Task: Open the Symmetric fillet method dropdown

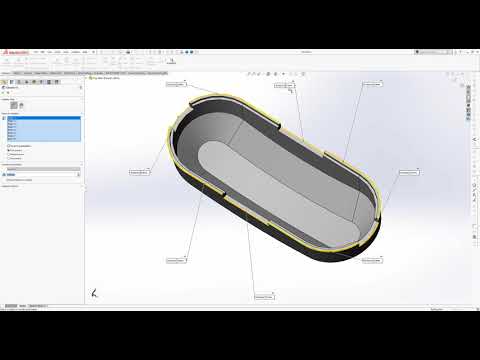Action: [44, 169]
